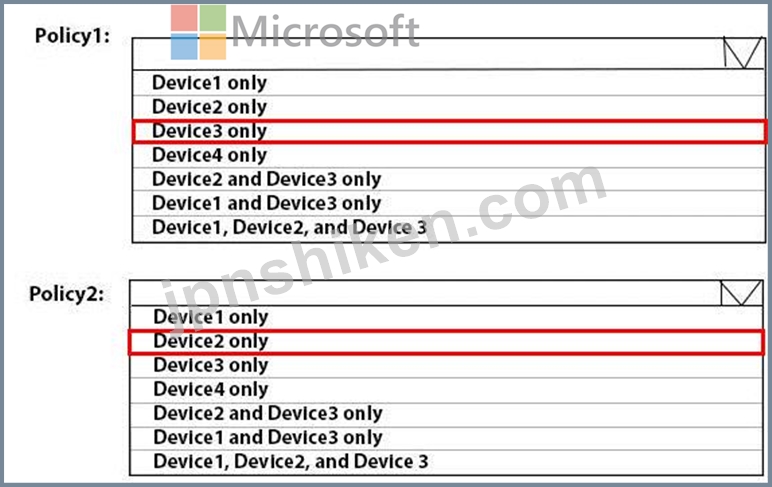
Task: Select 'Device4 only' under Policy2
Action: click(x=446, y=390)
